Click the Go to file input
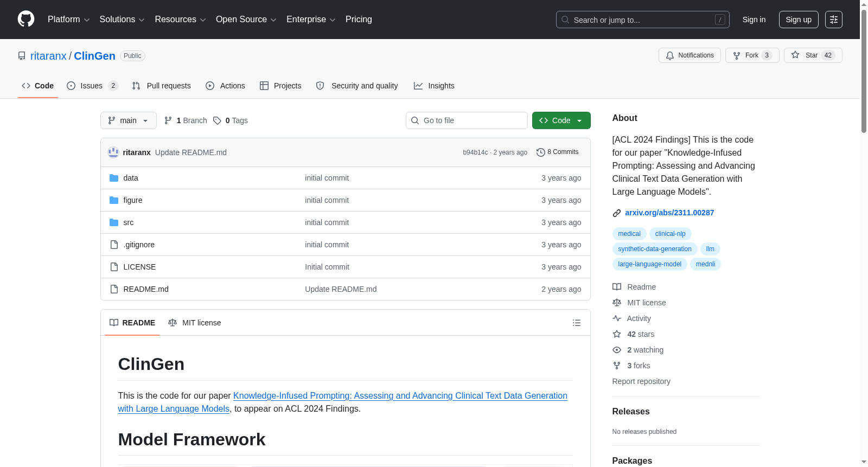 click(x=467, y=120)
